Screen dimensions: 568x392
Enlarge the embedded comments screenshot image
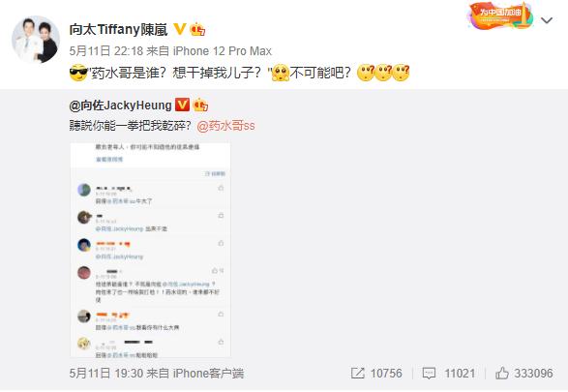point(150,250)
